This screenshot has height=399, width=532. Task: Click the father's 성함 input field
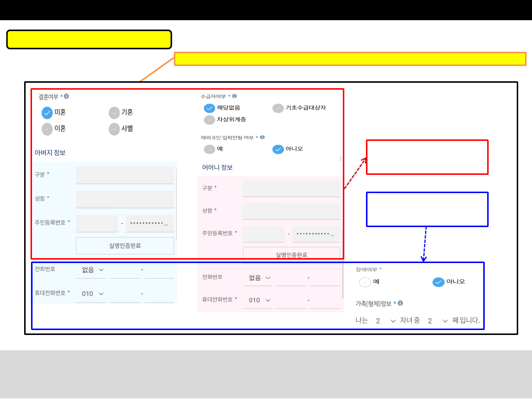click(125, 199)
